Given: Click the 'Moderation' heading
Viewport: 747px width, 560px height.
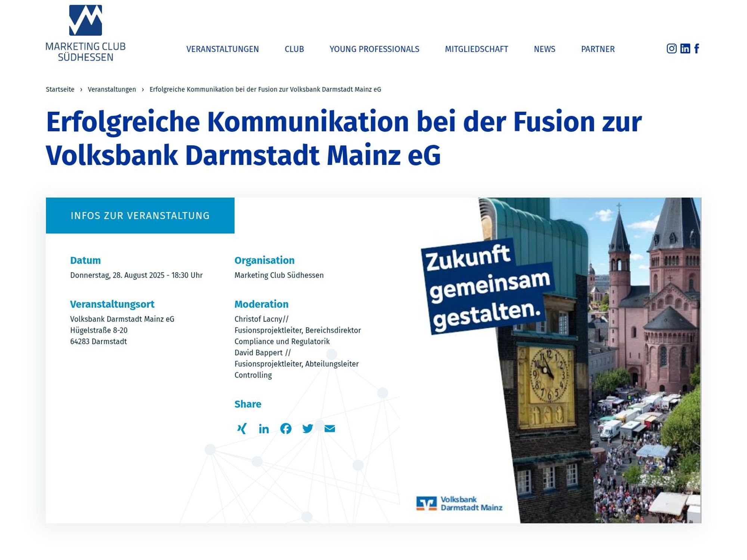Looking at the screenshot, I should tap(261, 304).
